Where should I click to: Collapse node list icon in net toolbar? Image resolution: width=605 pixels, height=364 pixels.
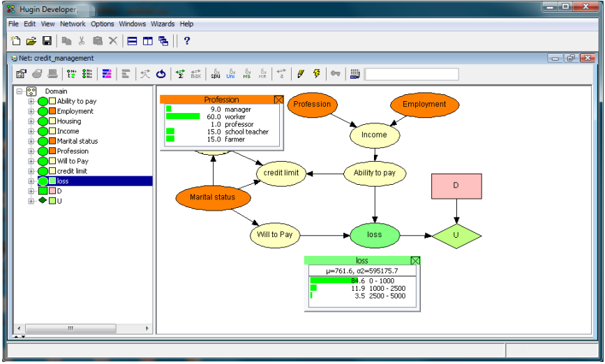tap(87, 73)
